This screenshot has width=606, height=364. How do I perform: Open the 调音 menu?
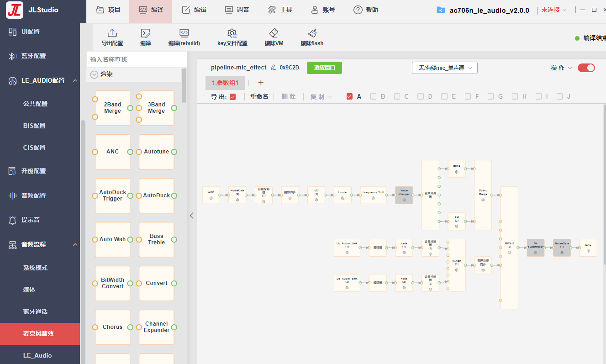237,10
